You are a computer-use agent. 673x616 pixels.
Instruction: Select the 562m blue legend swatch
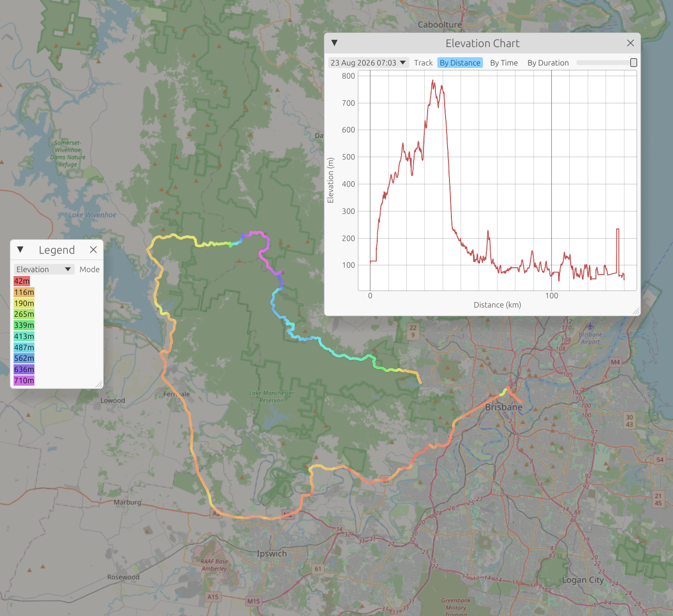click(x=24, y=358)
